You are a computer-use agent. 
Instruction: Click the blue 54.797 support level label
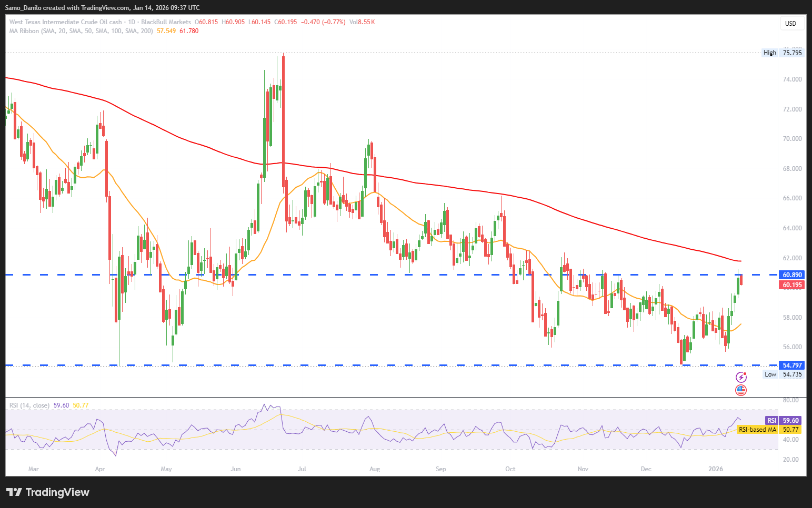792,365
